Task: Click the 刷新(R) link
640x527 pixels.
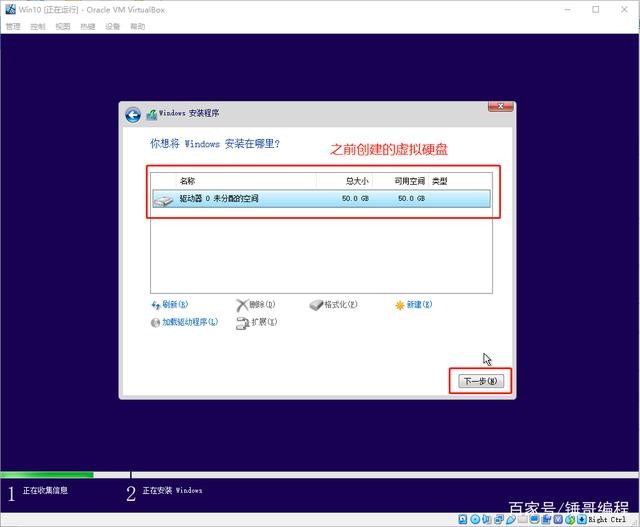Action: coord(175,304)
